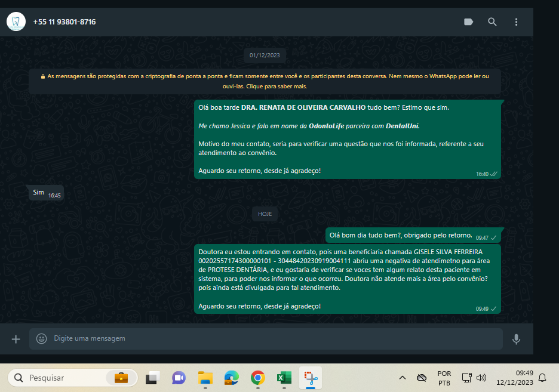
Task: Open Excel from the taskbar
Action: pos(284,378)
